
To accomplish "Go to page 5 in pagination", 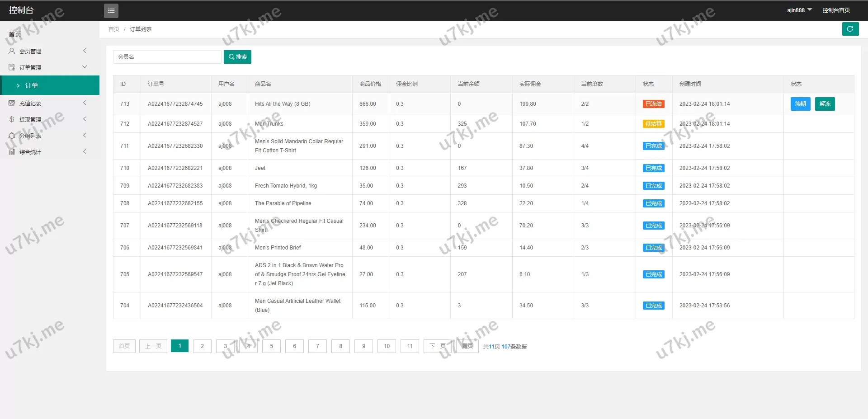I will point(271,346).
